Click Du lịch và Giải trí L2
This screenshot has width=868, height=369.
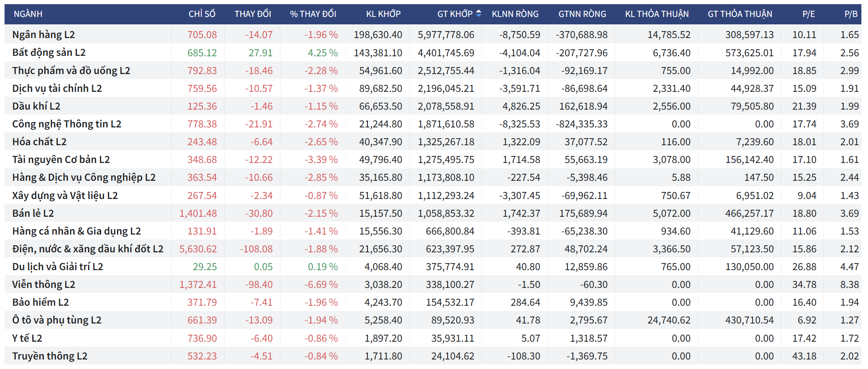click(57, 267)
